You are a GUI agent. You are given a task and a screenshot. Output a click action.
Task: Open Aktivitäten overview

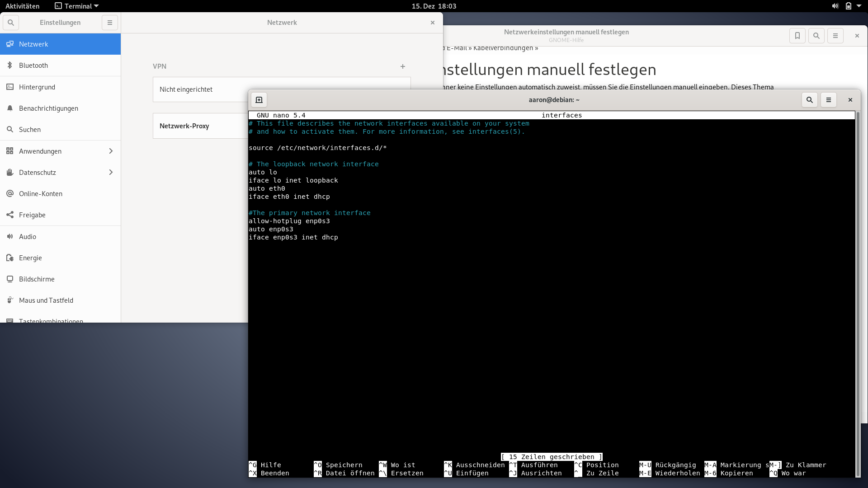click(22, 6)
